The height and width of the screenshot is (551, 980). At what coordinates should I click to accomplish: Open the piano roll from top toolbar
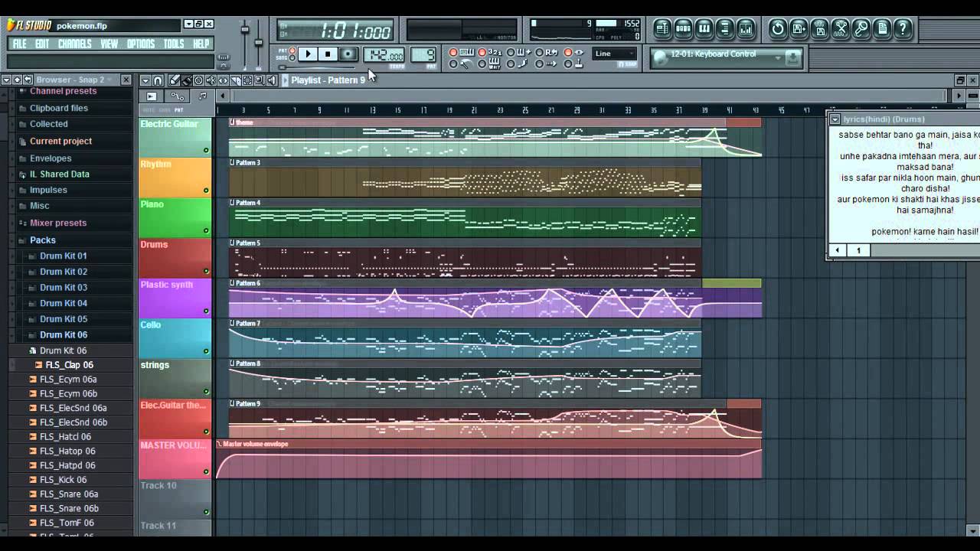click(x=704, y=29)
